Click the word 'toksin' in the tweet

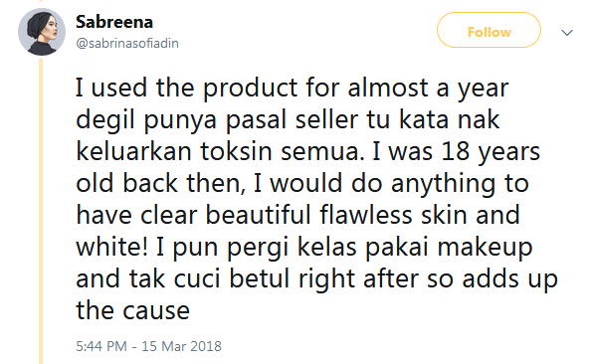coord(236,151)
